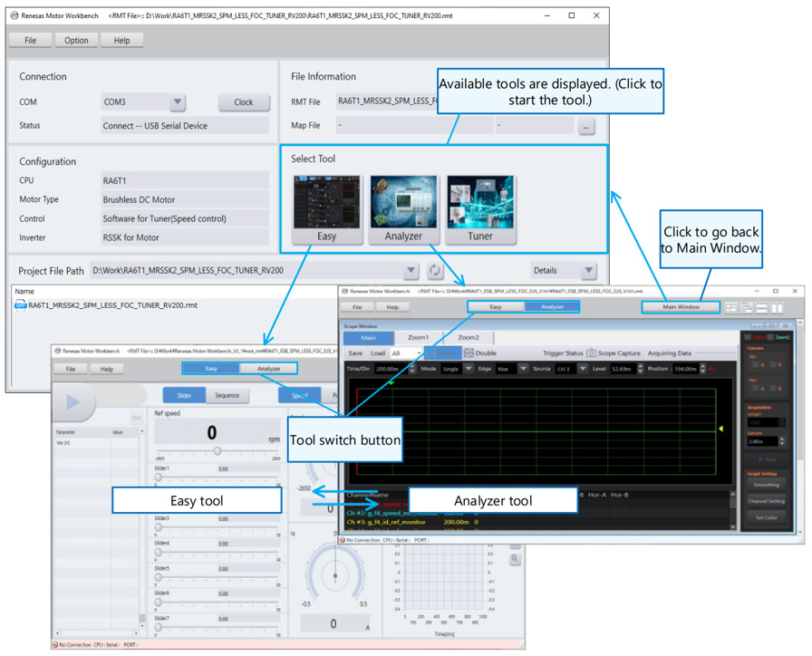Click the Channel Setting button
The width and height of the screenshot is (812, 656).
pos(767,501)
